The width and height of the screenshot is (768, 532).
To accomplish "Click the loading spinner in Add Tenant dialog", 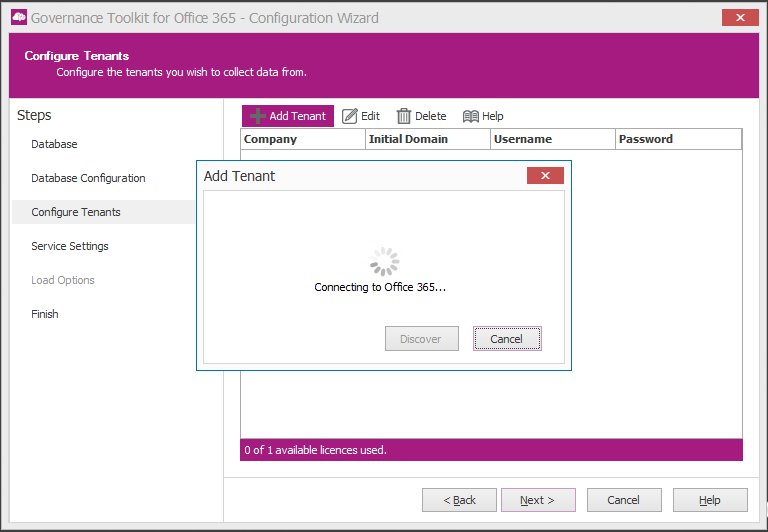I will [x=384, y=262].
